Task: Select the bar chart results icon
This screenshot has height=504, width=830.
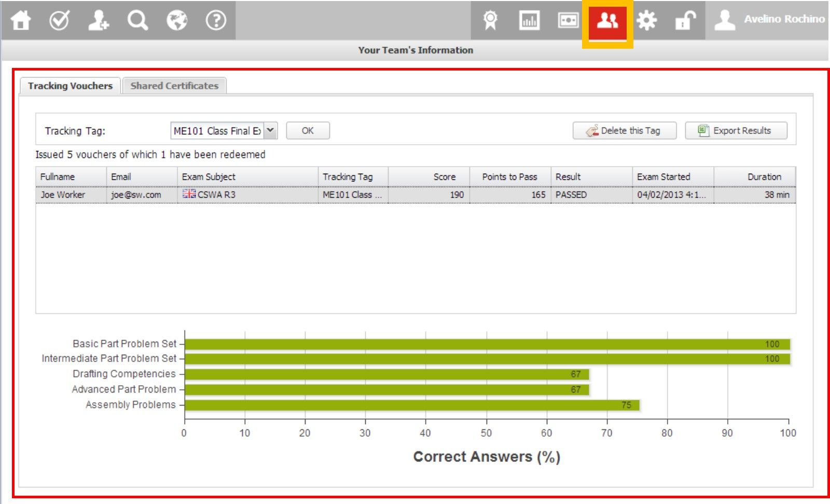Action: coord(529,21)
